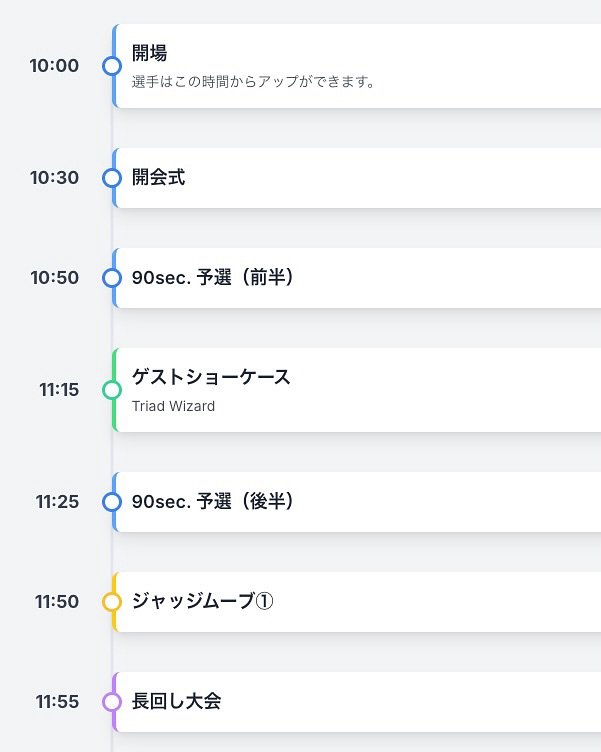Click the 長回し大会 event card

pyautogui.click(x=360, y=702)
